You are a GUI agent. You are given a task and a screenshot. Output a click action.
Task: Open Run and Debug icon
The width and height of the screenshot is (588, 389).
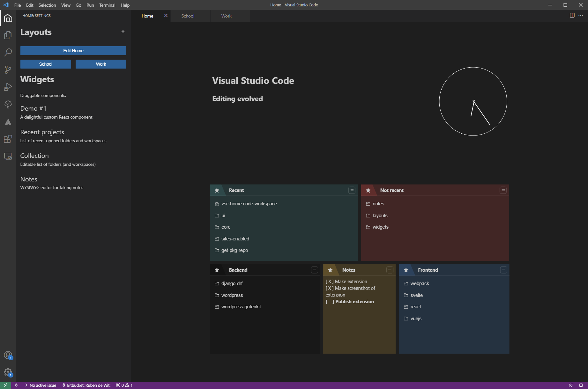[8, 87]
